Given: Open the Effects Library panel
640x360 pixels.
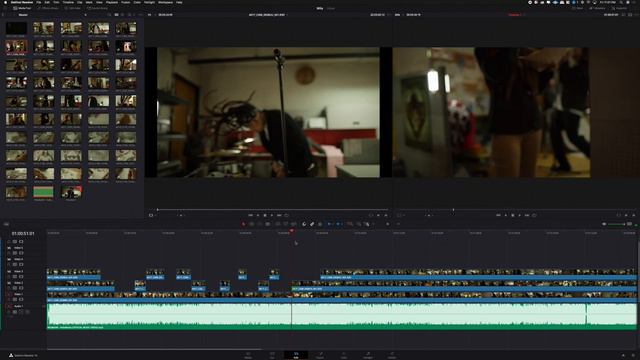Looking at the screenshot, I should pyautogui.click(x=48, y=8).
